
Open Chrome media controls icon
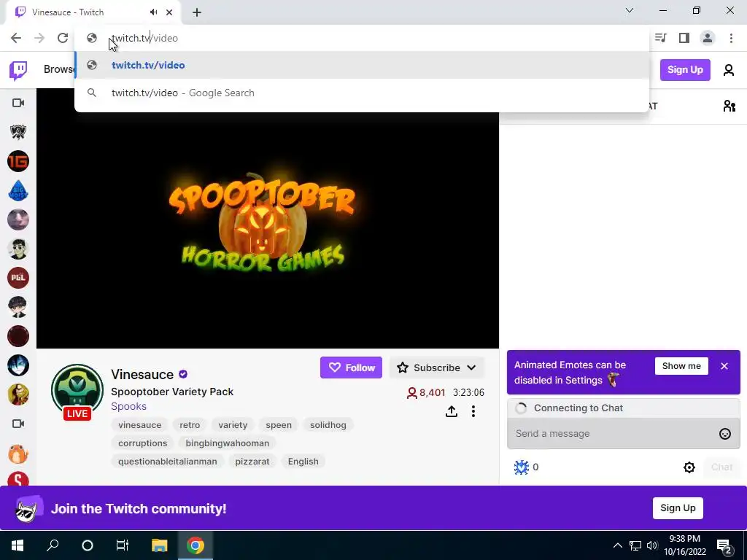pyautogui.click(x=661, y=38)
